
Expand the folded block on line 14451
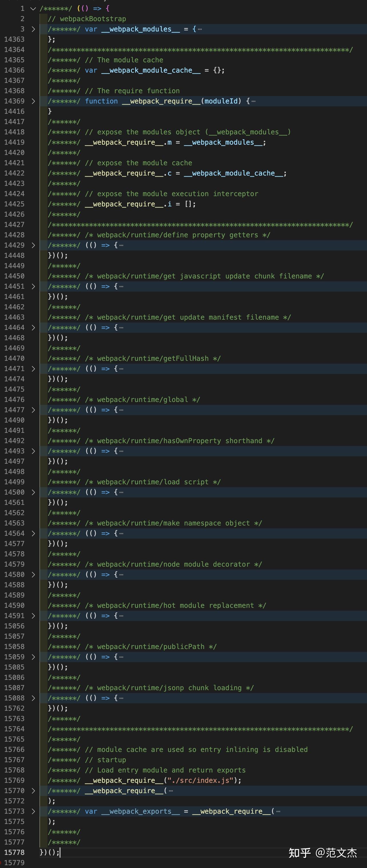[x=33, y=286]
